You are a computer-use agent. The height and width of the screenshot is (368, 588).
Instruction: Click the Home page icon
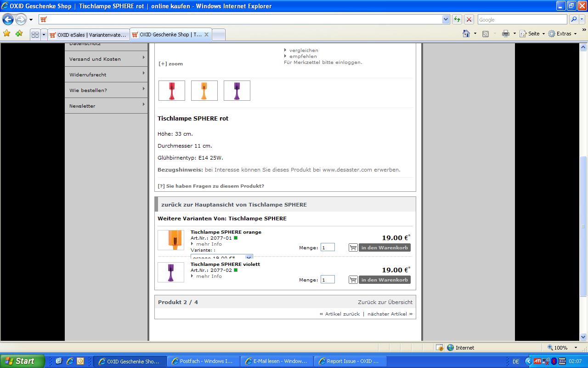coord(466,34)
